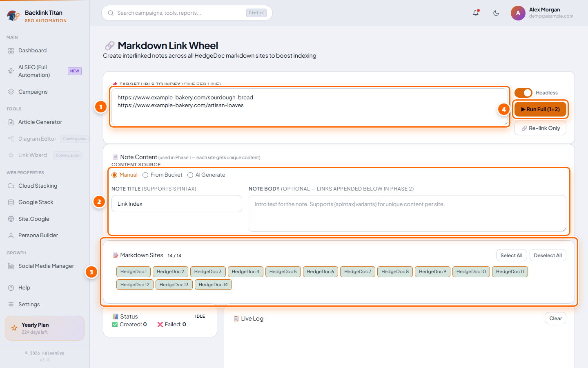Open AI SEO (Full Automation) menu item
Screen dimensions: 588x368
(x=45, y=71)
